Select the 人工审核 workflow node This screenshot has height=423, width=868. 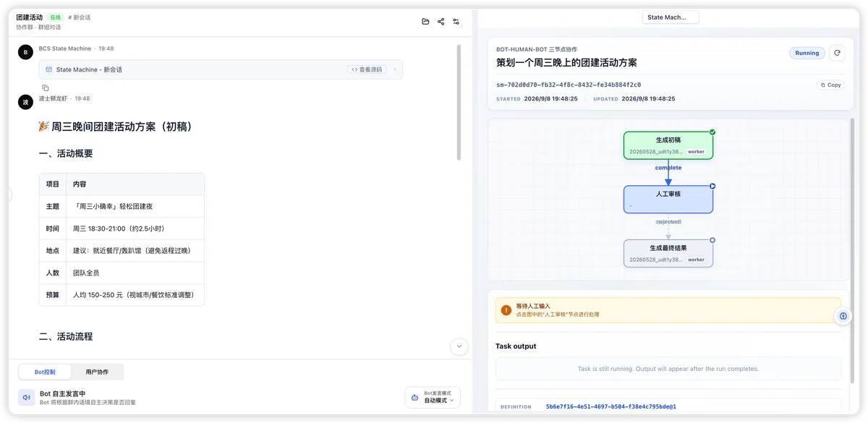(x=668, y=199)
